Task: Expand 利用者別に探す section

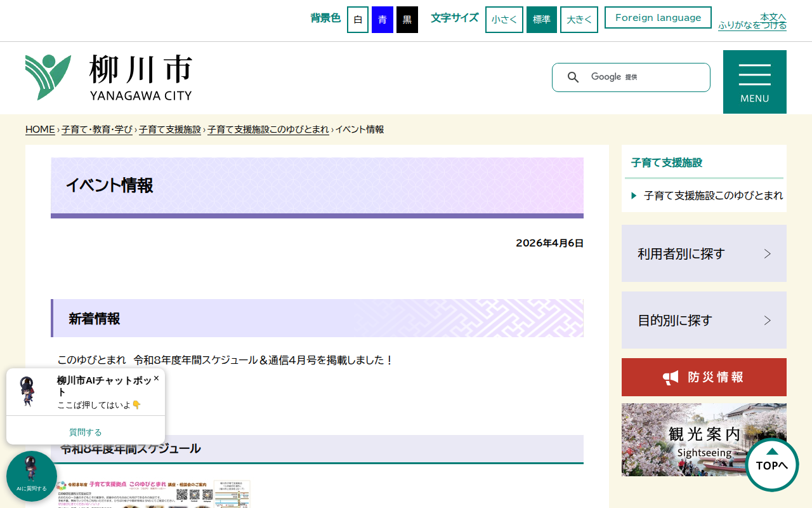Action: click(704, 253)
